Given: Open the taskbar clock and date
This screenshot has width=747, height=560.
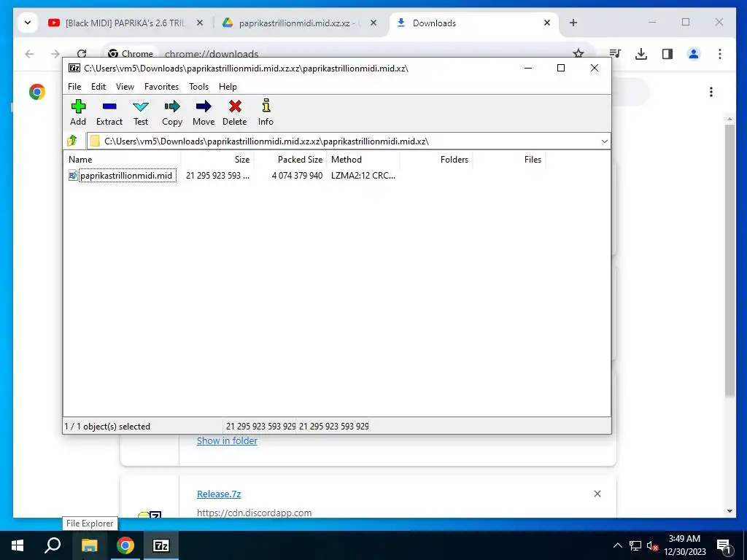Looking at the screenshot, I should (684, 545).
